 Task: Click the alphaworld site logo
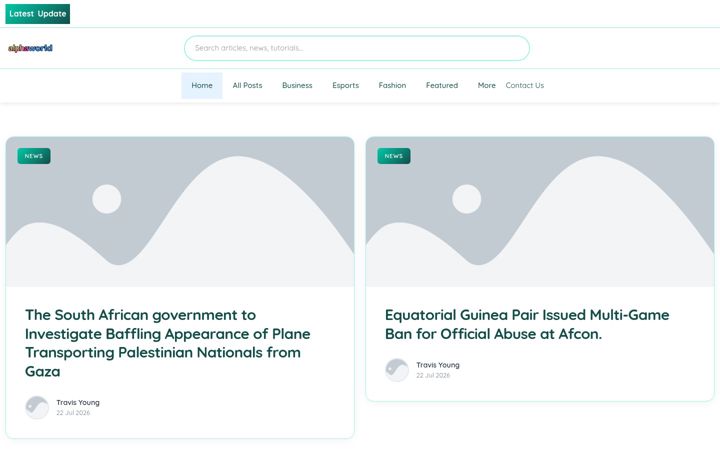click(30, 48)
